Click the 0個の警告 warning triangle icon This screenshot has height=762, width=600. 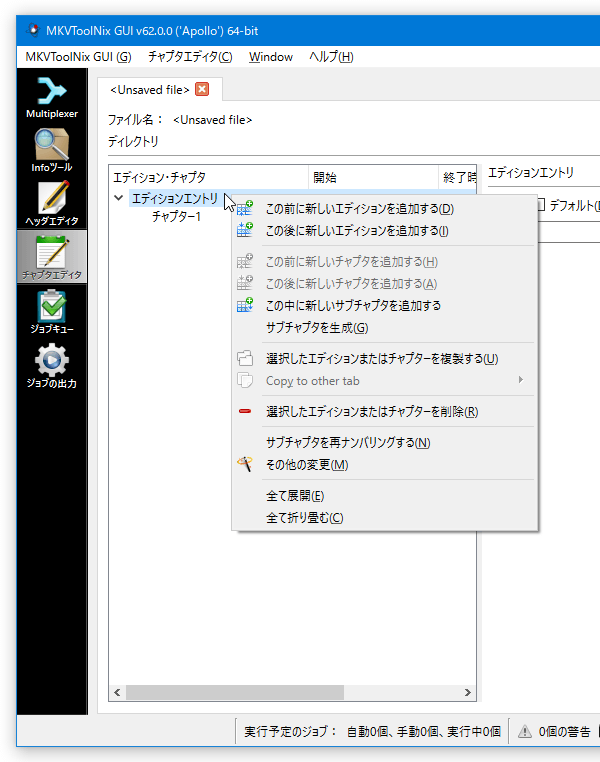(x=524, y=731)
